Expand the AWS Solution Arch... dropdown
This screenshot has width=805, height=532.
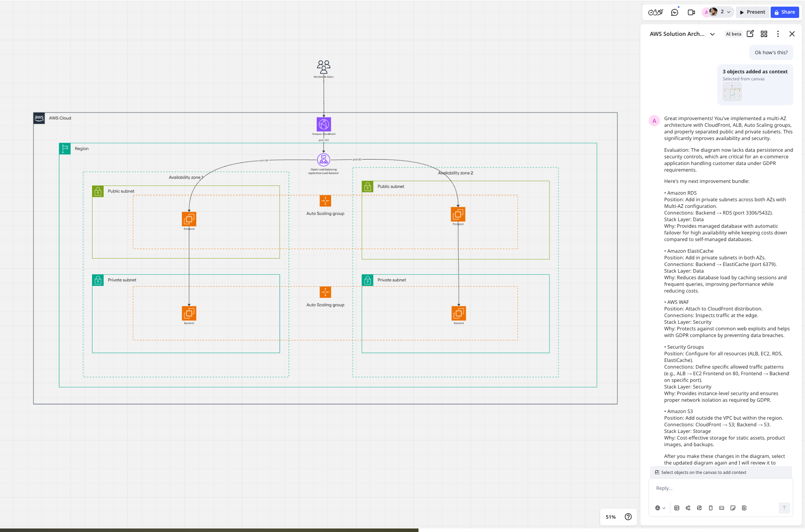(x=712, y=34)
